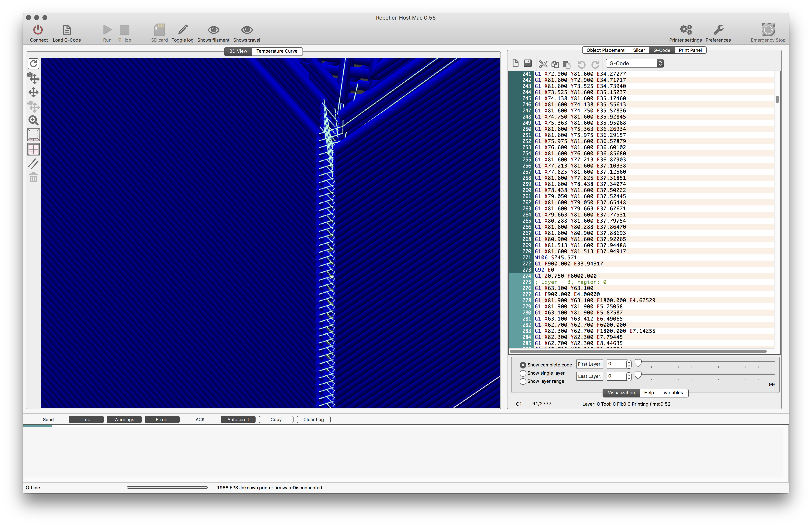
Task: Click the Connect power icon
Action: click(x=38, y=30)
